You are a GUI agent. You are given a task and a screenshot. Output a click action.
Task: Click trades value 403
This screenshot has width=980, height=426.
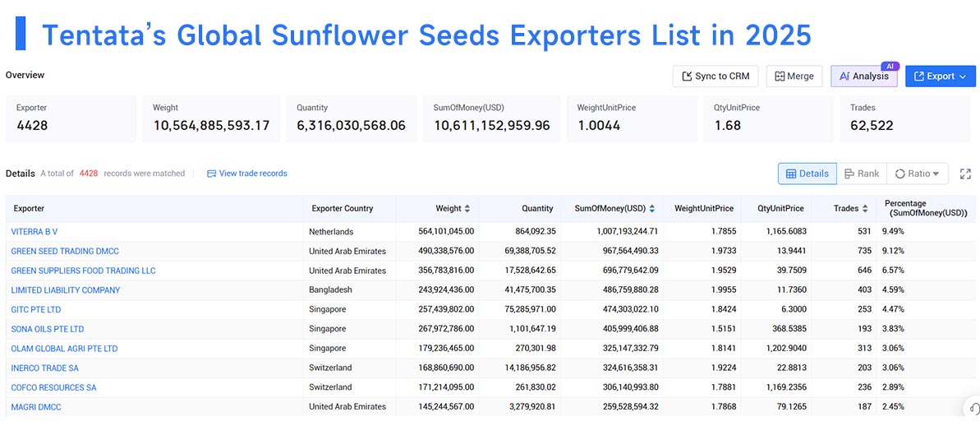pyautogui.click(x=864, y=289)
